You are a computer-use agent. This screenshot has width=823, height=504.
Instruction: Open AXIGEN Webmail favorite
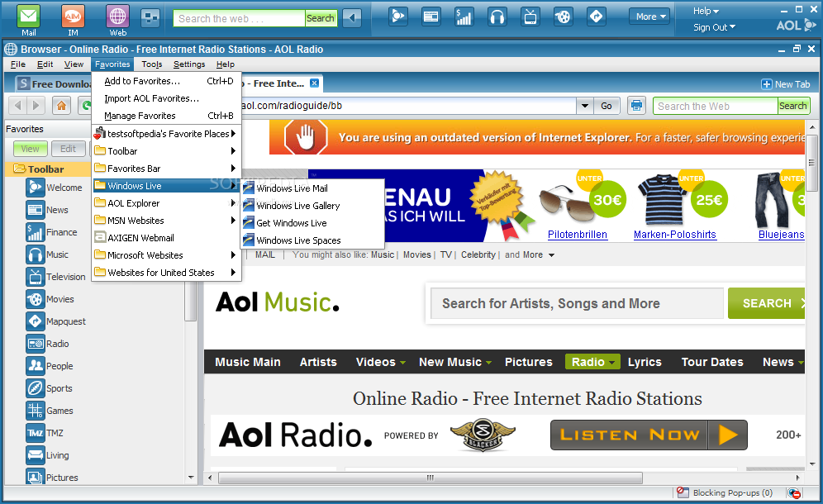point(166,238)
